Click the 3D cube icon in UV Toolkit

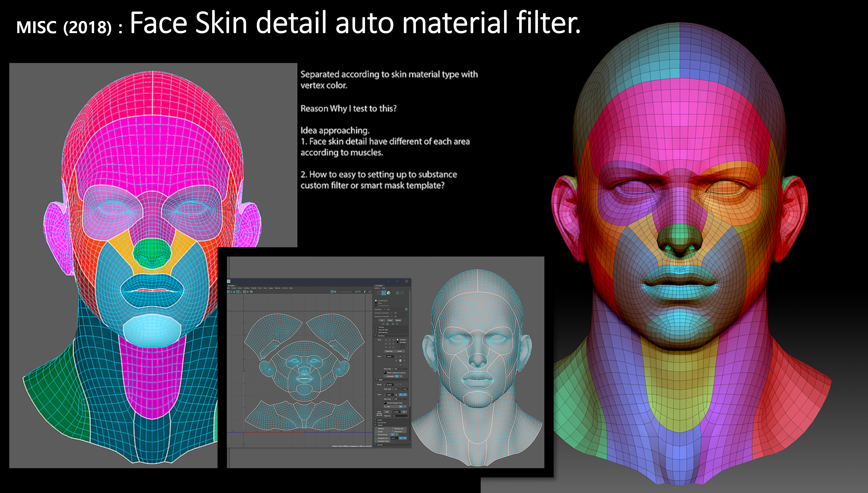coord(389,293)
